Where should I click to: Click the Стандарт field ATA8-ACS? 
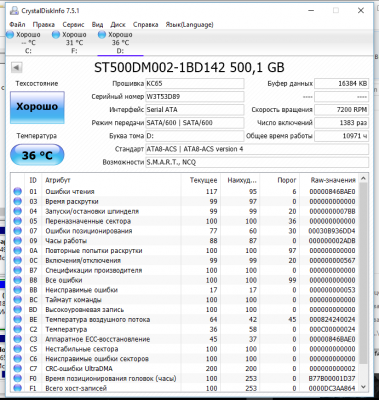click(257, 149)
